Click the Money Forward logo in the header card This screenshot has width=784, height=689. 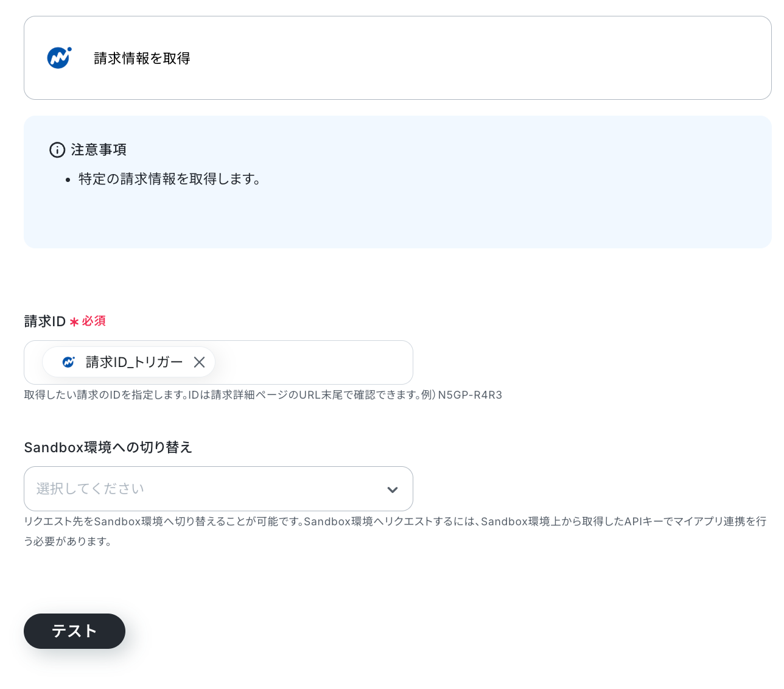[59, 58]
